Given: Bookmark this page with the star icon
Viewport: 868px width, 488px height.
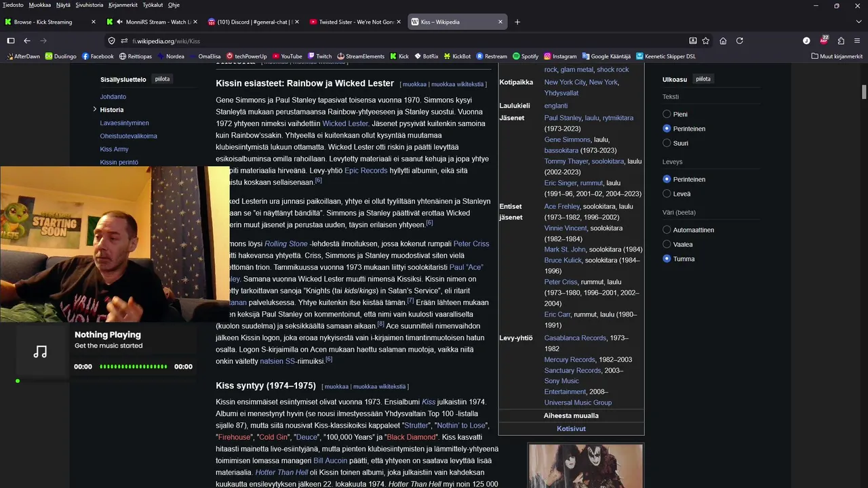Looking at the screenshot, I should pos(706,41).
